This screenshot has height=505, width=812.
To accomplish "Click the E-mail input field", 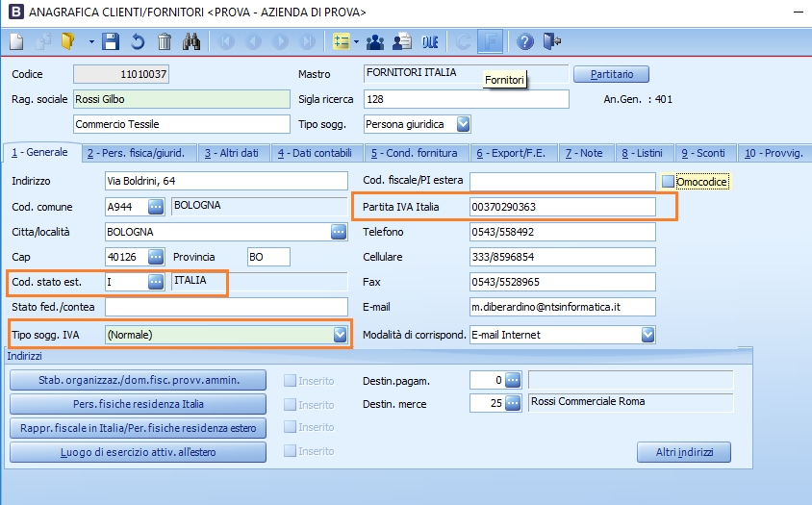I will [563, 307].
